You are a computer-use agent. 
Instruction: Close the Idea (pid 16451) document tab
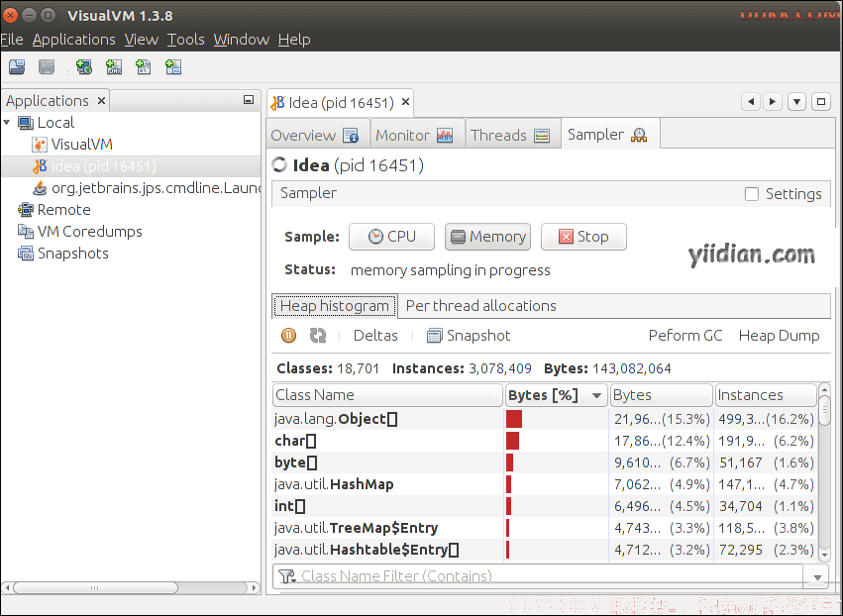[x=406, y=102]
